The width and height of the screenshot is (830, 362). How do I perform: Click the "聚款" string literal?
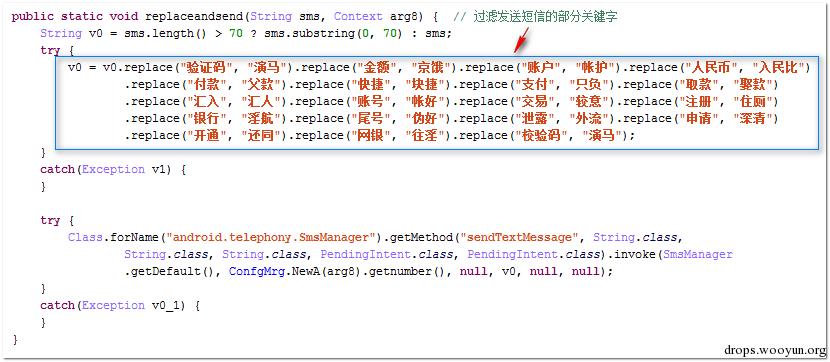point(754,84)
